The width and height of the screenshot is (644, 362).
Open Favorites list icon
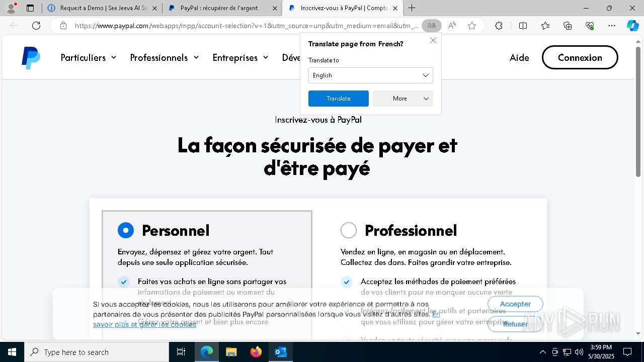click(x=545, y=26)
